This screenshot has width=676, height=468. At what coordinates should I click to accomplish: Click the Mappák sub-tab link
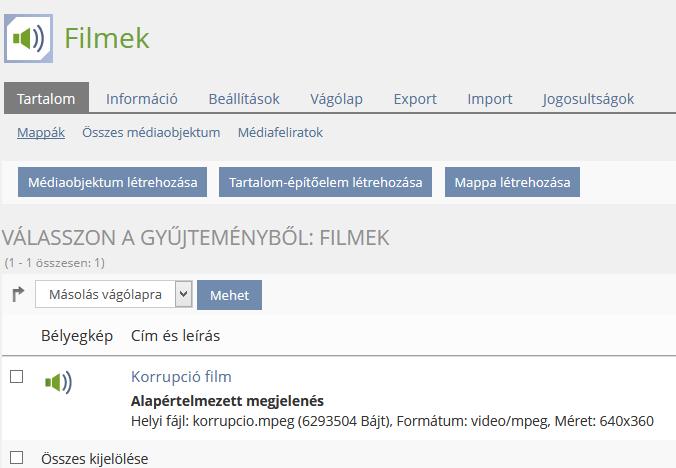coord(41,132)
